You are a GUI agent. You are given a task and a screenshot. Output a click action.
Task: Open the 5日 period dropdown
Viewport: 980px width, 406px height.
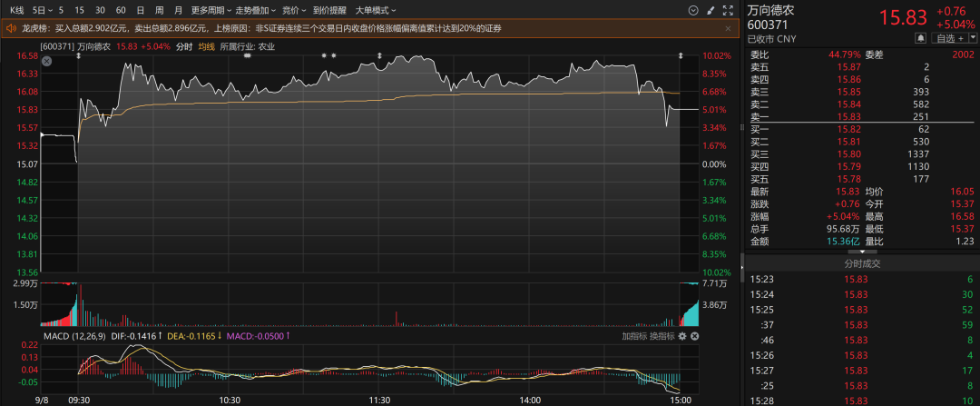pyautogui.click(x=42, y=11)
